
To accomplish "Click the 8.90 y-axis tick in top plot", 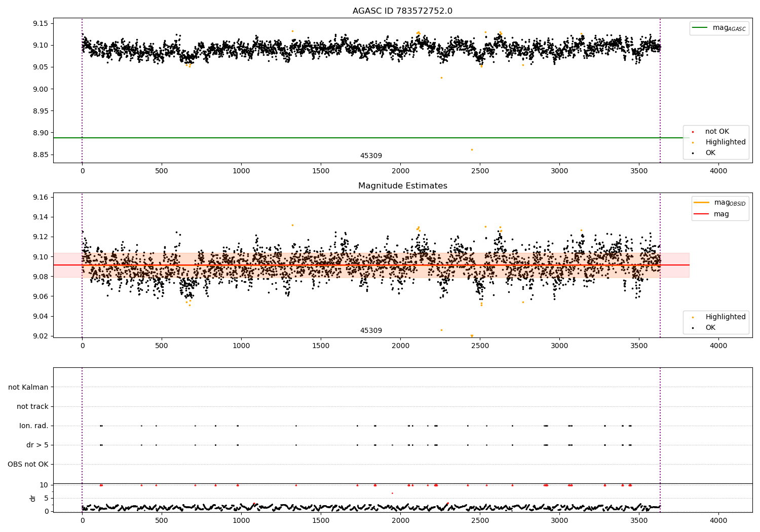I will coord(41,133).
